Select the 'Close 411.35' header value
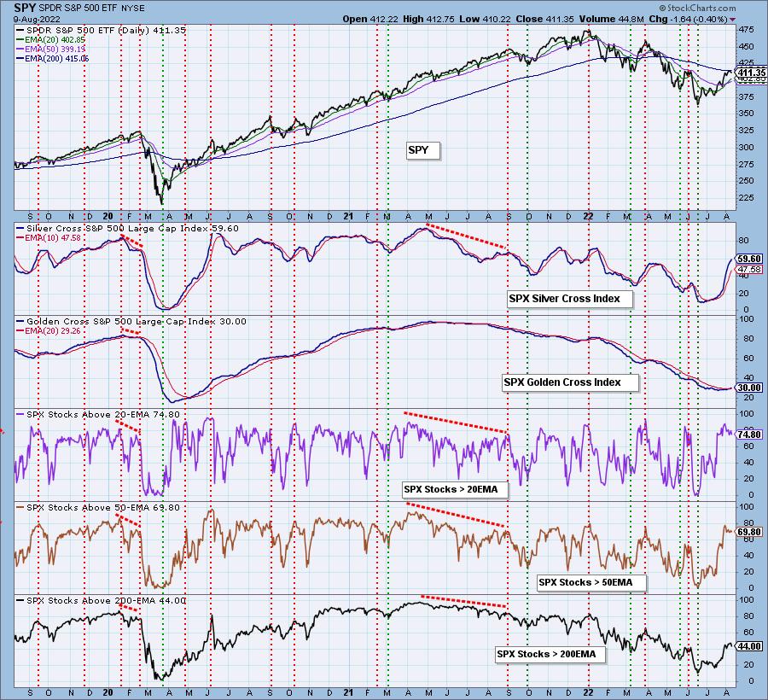This screenshot has height=700, width=768. click(544, 19)
